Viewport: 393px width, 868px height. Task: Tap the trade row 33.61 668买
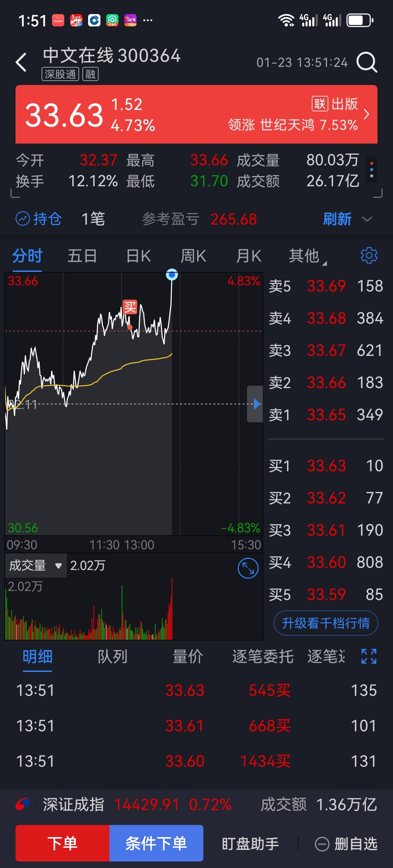tap(196, 726)
